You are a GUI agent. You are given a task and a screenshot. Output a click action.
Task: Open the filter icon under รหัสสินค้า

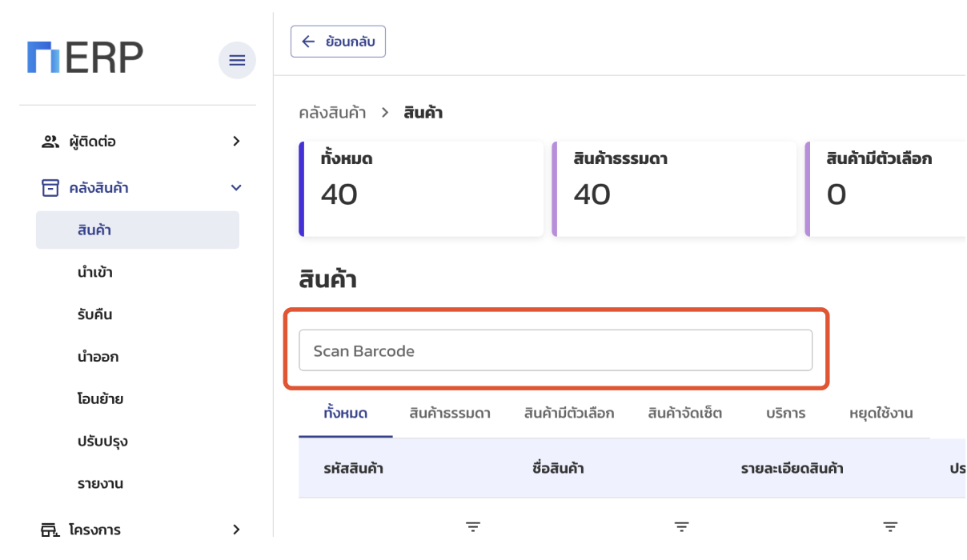coord(471,526)
